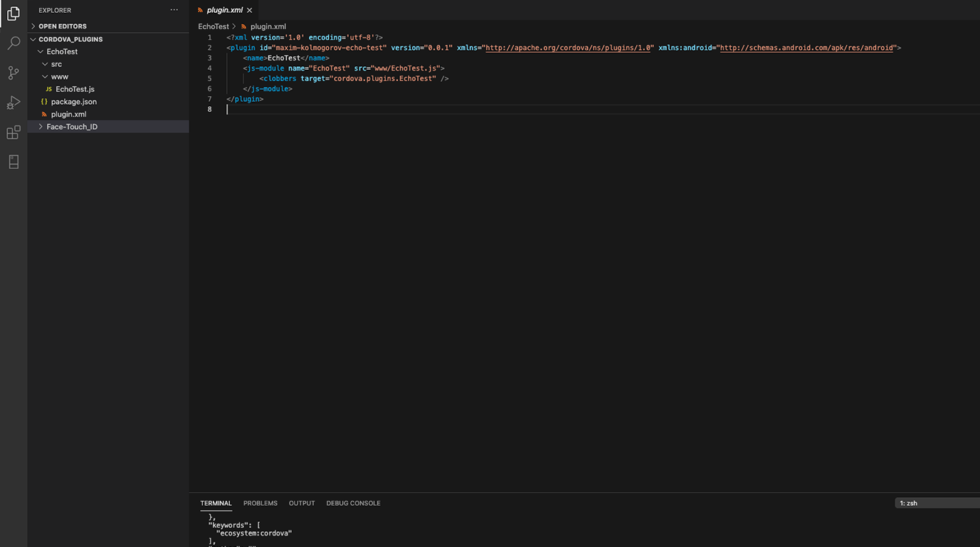
Task: Open plugin.xml from the file tree
Action: coord(108,114)
